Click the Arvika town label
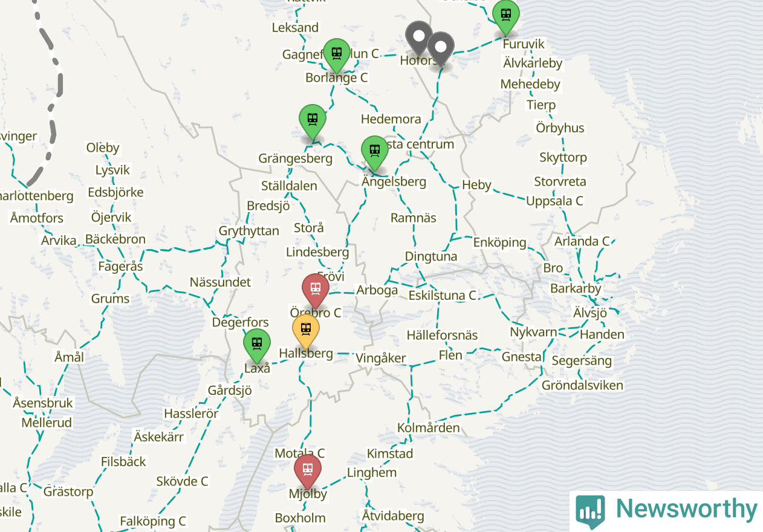The height and width of the screenshot is (532, 763). click(59, 241)
